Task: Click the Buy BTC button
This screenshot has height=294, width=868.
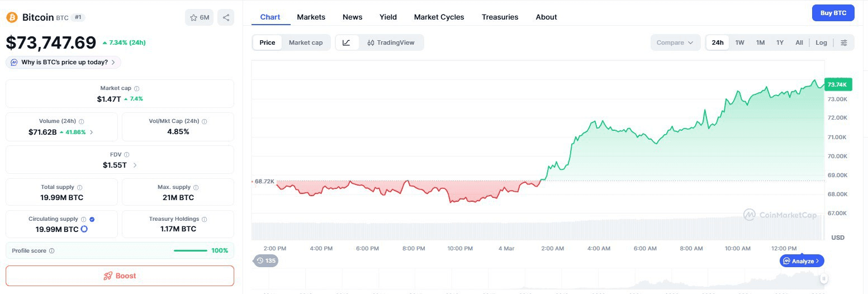Action: [833, 12]
